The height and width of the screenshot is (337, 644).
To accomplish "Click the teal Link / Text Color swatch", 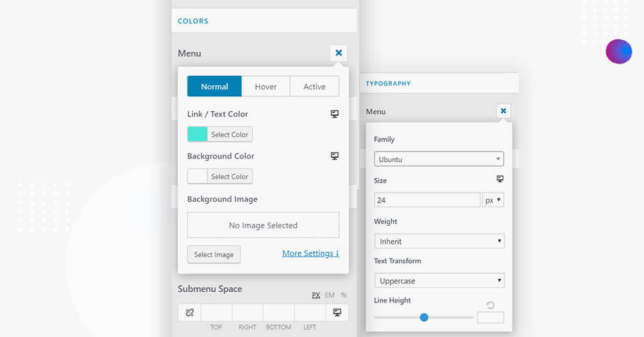I will tap(197, 134).
